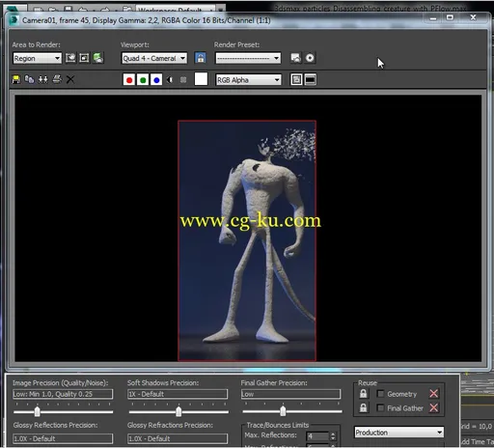Clear Final Gather cache with red X
This screenshot has height=448, width=494.
[433, 407]
